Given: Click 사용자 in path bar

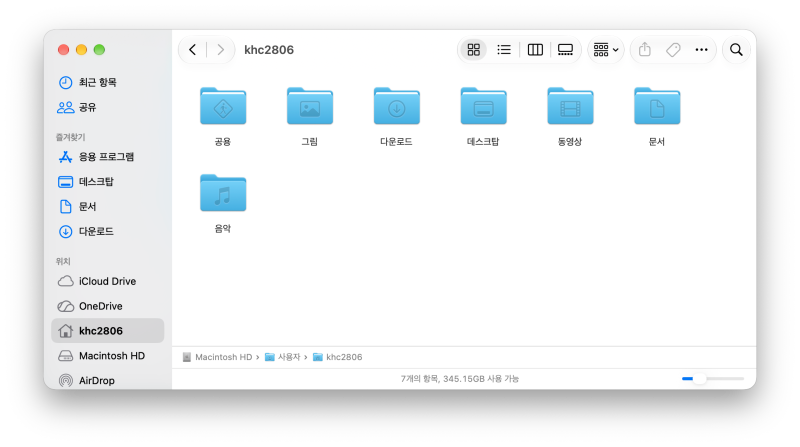Looking at the screenshot, I should click(283, 357).
